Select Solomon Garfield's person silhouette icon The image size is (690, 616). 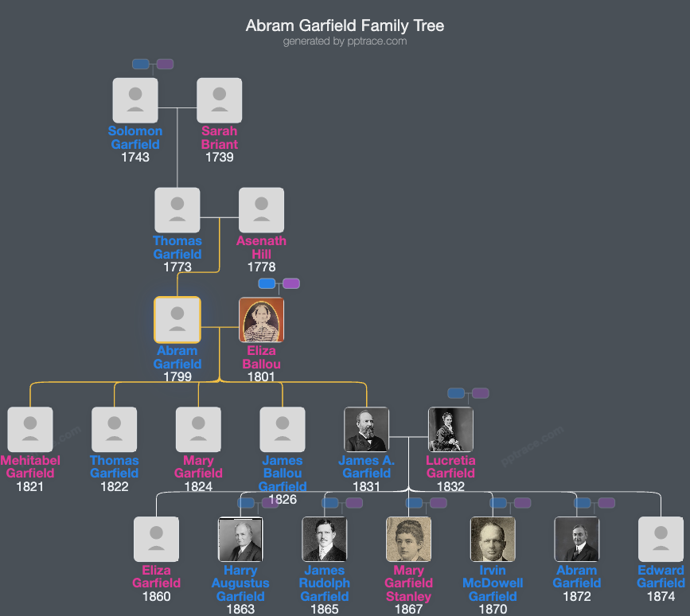135,99
